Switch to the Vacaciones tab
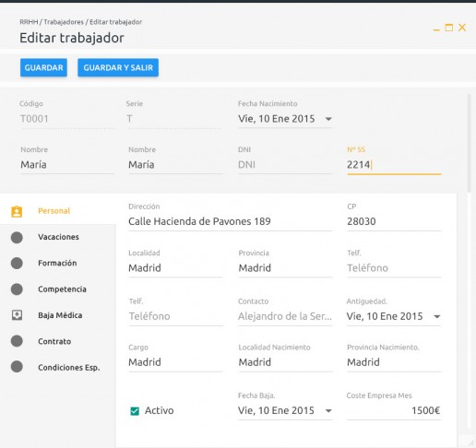The width and height of the screenshot is (476, 448). coord(58,237)
